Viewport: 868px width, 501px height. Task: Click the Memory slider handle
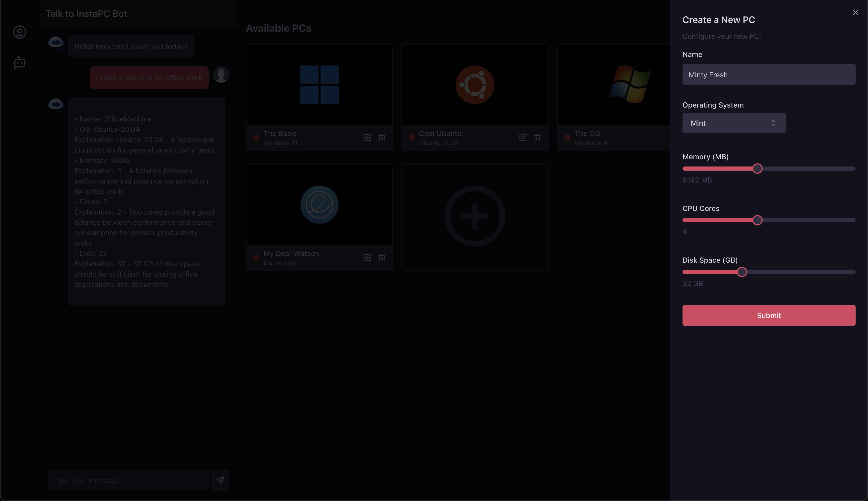pyautogui.click(x=757, y=169)
